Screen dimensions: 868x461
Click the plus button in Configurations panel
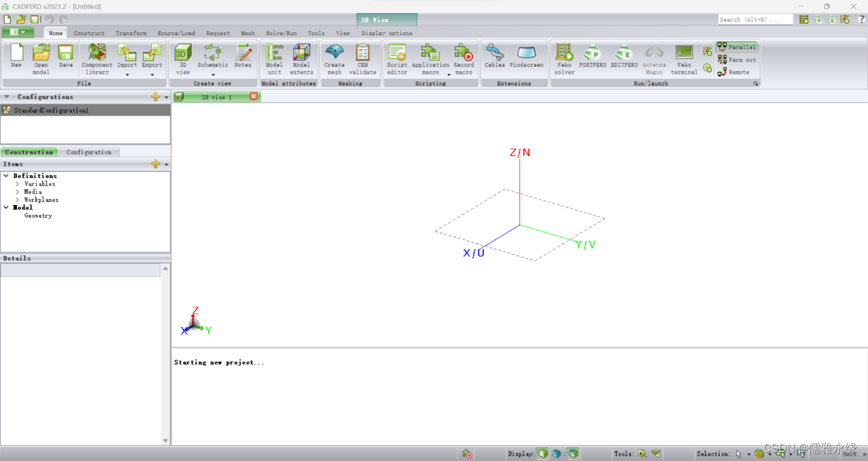click(x=156, y=97)
